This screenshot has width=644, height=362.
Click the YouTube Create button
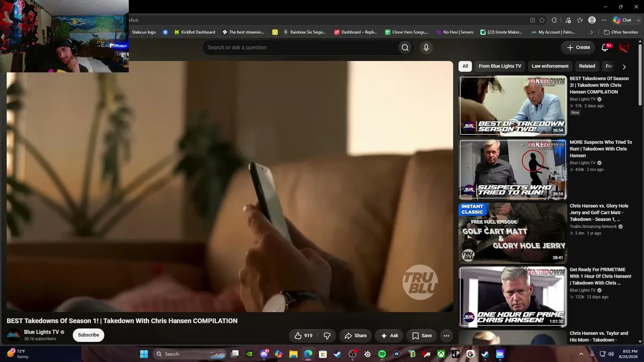coord(578,47)
